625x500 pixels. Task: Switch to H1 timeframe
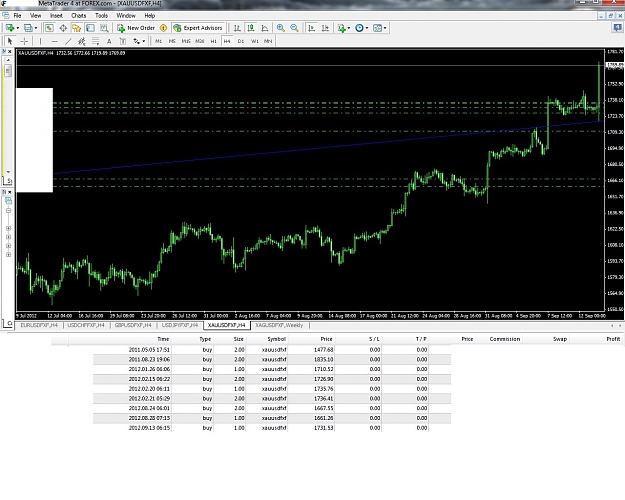(213, 41)
